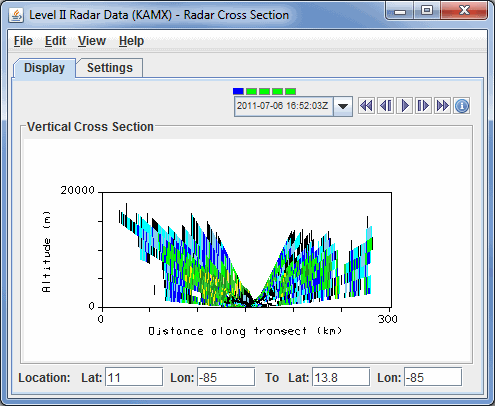Maximize the Radar Cross Section window

427,11
